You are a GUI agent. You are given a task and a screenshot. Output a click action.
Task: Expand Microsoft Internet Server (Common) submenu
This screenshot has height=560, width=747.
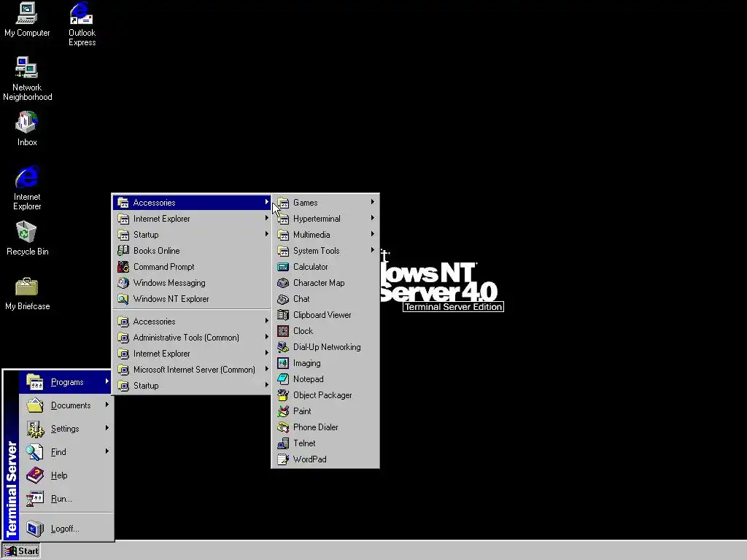(x=192, y=370)
